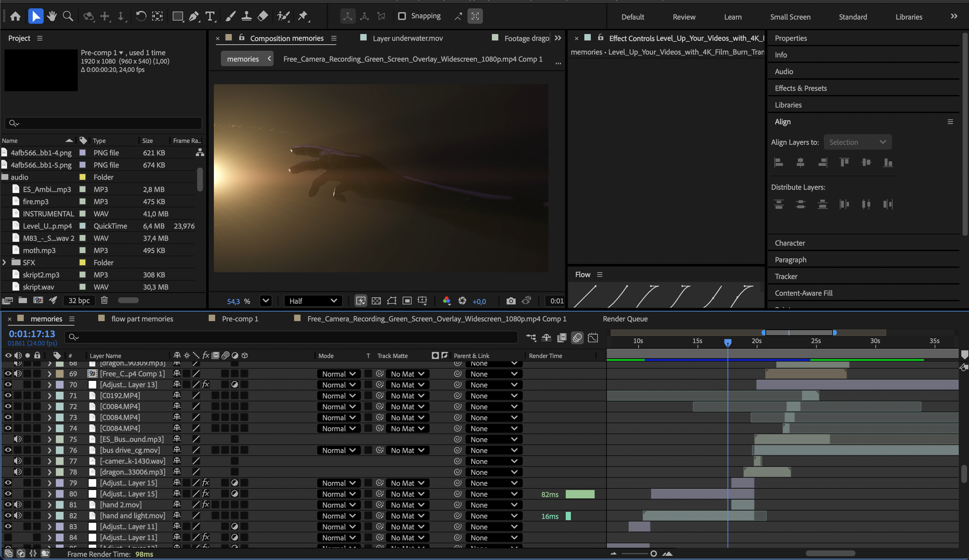The width and height of the screenshot is (969, 560).
Task: Take a snapshot with camera icon
Action: click(x=511, y=301)
